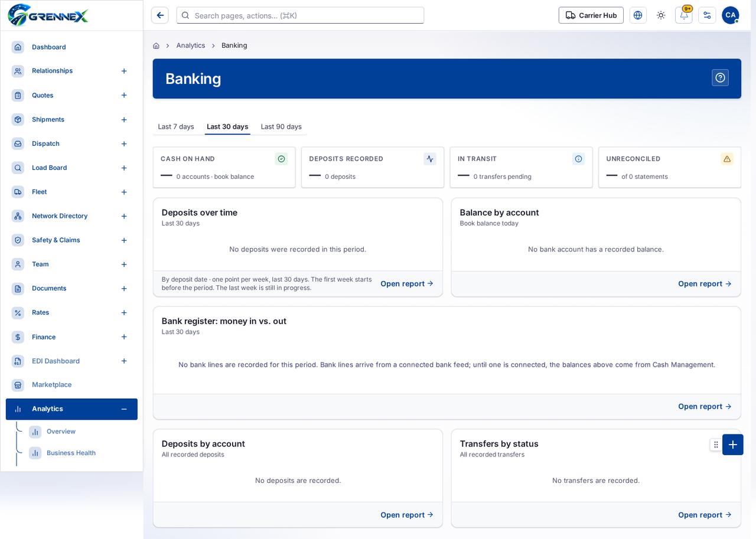Viewport: 756px width, 539px height.
Task: Open Dashboard from the sidebar
Action: click(71, 47)
